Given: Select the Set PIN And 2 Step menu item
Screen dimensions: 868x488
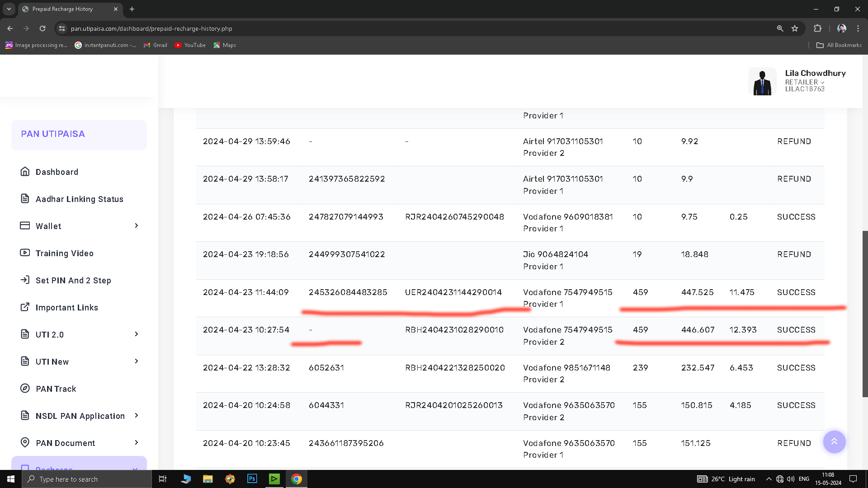Looking at the screenshot, I should [73, 281].
